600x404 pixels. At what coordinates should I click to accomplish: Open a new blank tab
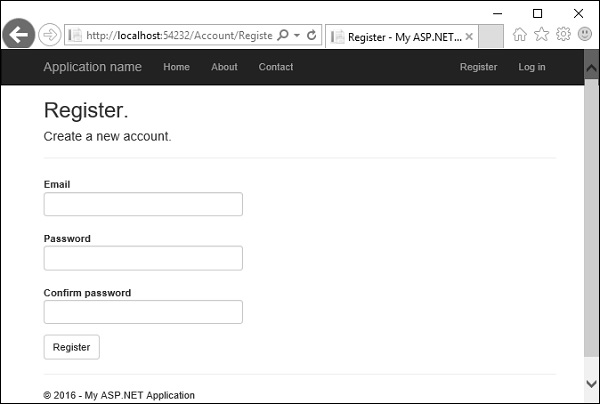[491, 36]
